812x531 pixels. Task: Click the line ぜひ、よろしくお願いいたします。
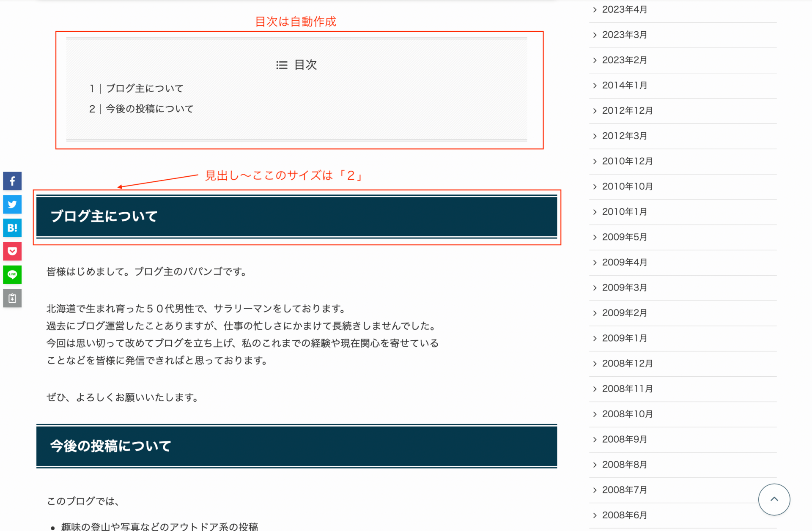[x=123, y=397]
